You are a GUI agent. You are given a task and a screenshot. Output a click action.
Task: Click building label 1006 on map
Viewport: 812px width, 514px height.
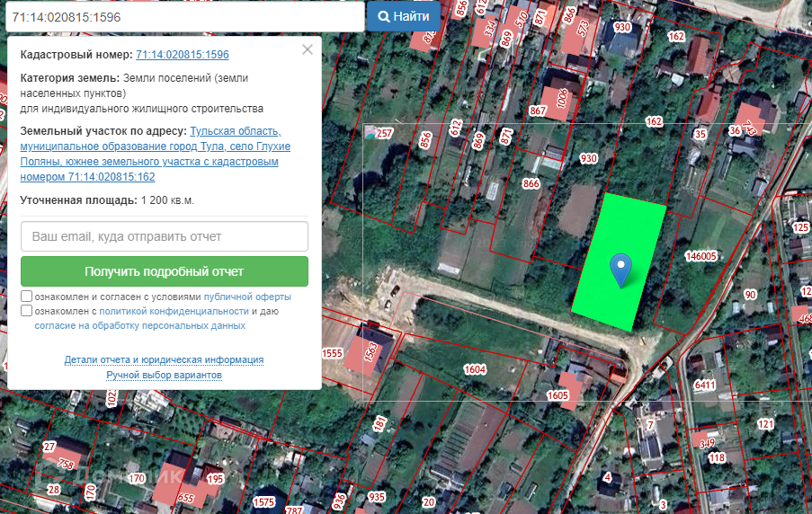click(x=562, y=98)
